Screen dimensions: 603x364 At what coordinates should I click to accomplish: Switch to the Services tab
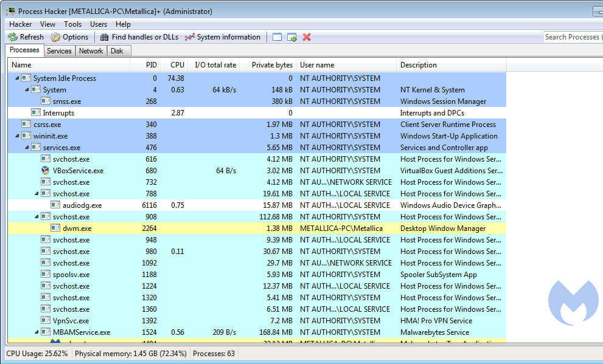[59, 51]
